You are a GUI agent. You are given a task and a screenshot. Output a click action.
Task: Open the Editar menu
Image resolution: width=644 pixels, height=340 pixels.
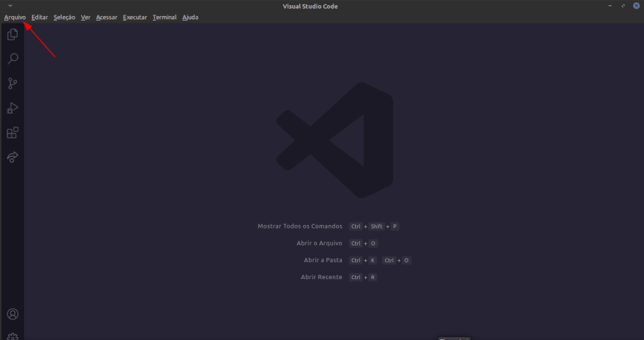point(40,18)
